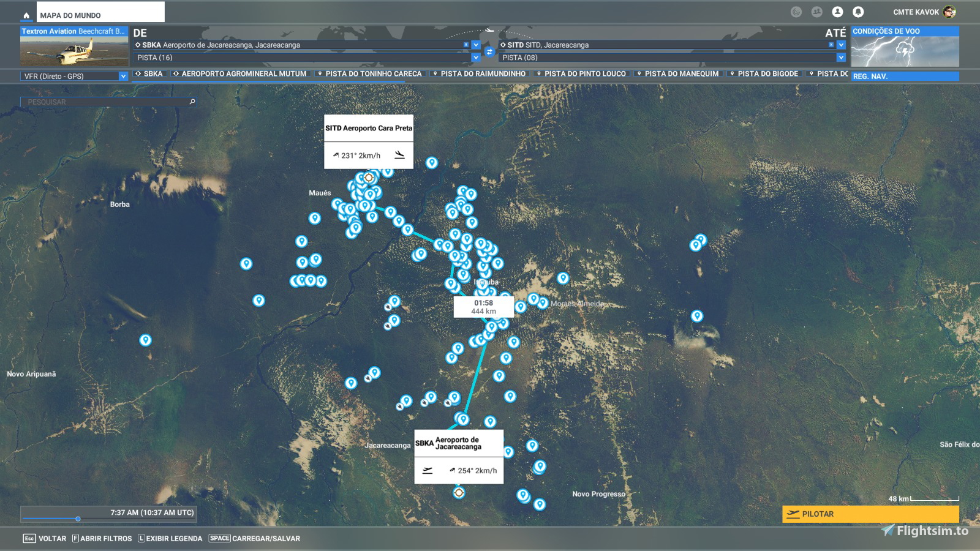
Task: Select map pin near Moraes Almeida label
Action: [543, 302]
